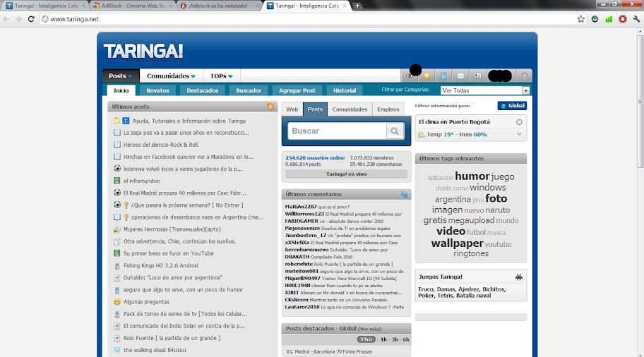Select the 15m time filter
The image size is (644, 357).
[x=366, y=339]
